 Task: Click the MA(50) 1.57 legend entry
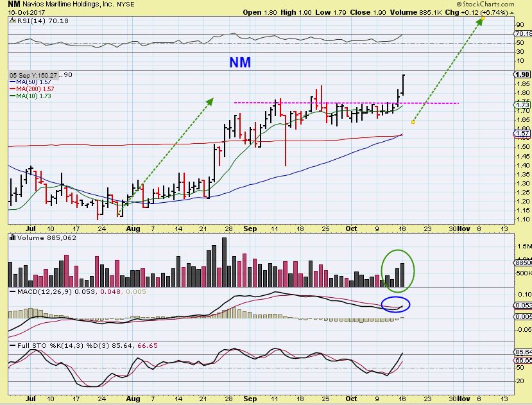tap(30, 82)
